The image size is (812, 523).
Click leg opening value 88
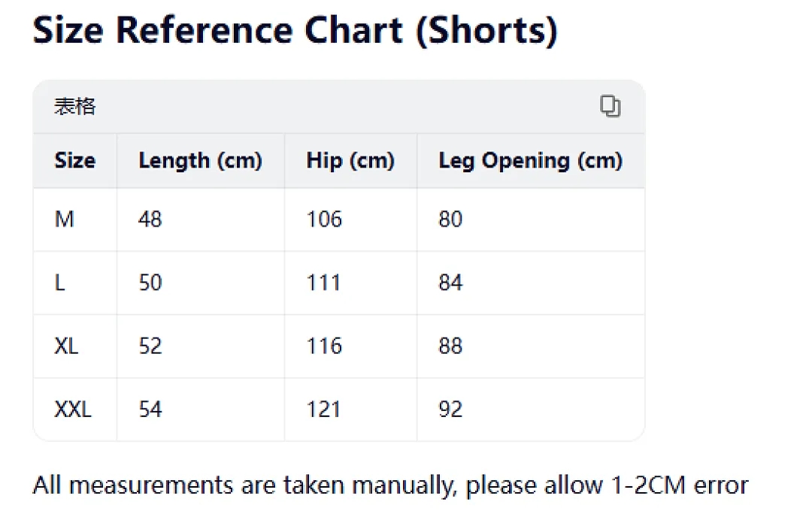[450, 346]
